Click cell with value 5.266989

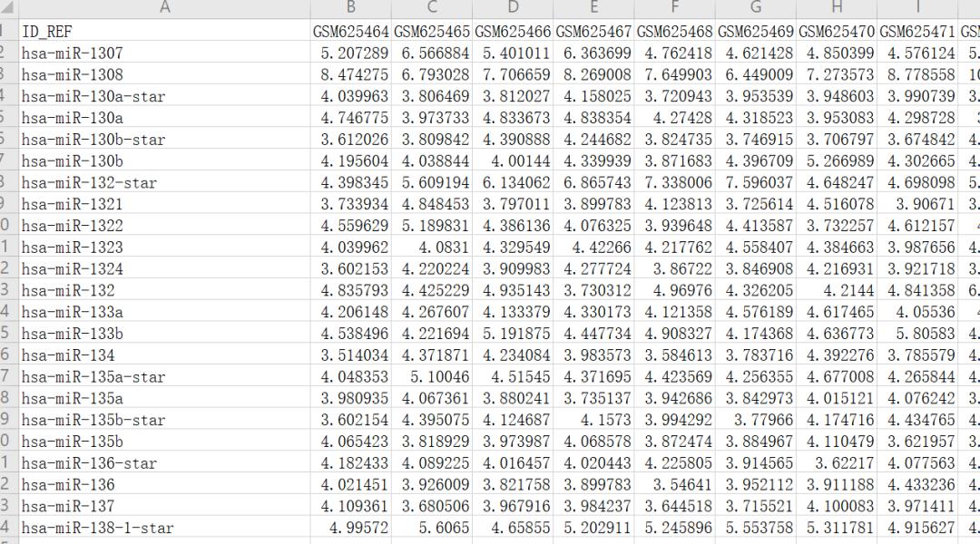click(x=837, y=160)
